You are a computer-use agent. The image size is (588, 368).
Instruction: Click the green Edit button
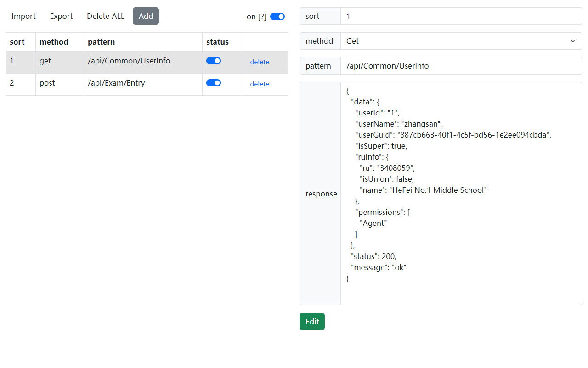(x=312, y=322)
